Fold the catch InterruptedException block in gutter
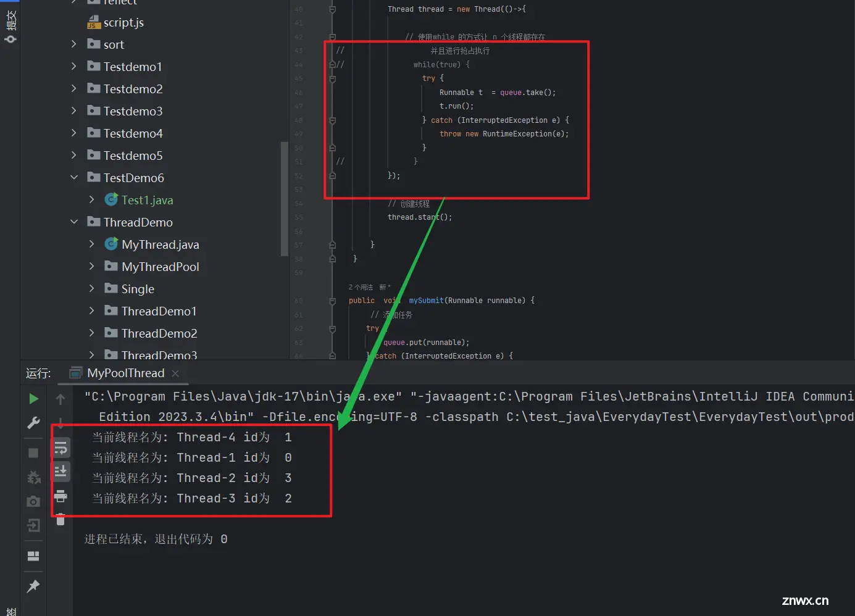This screenshot has width=855, height=616. (333, 120)
